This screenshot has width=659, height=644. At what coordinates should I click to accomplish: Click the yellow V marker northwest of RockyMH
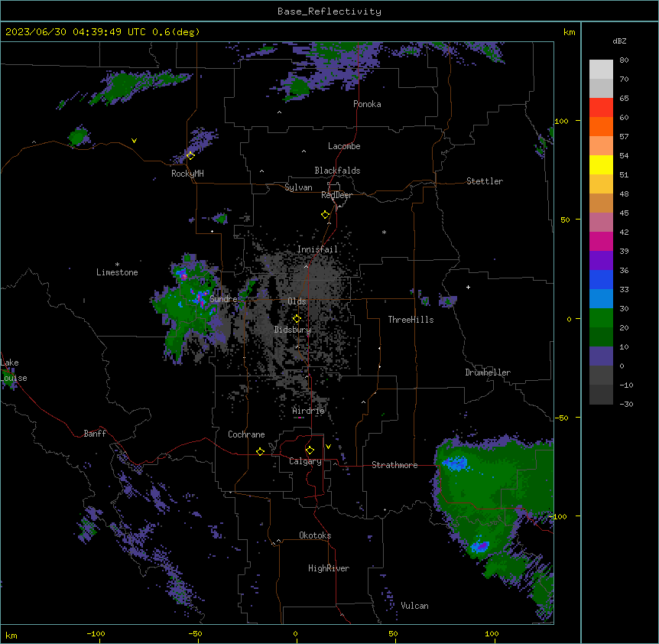[134, 141]
